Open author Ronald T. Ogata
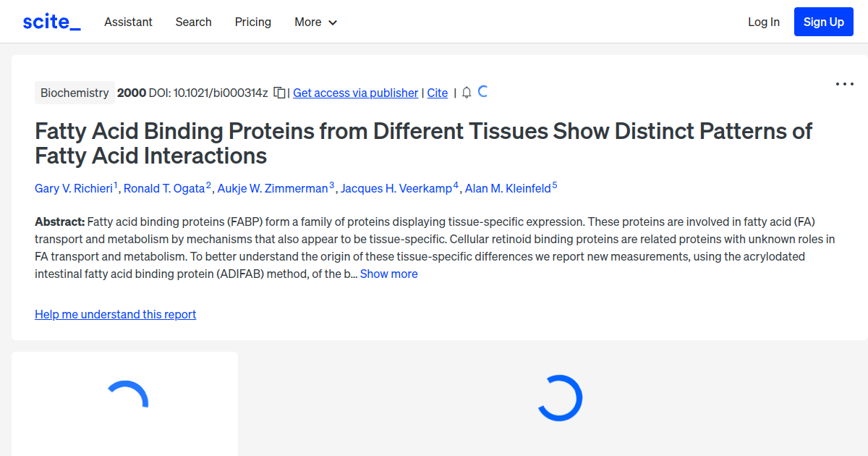 pyautogui.click(x=164, y=188)
